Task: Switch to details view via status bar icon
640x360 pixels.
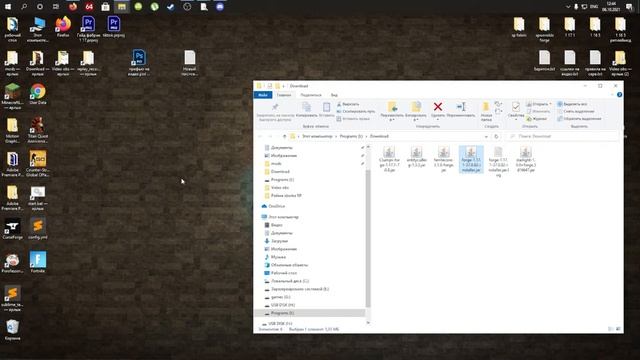Action: click(x=611, y=329)
